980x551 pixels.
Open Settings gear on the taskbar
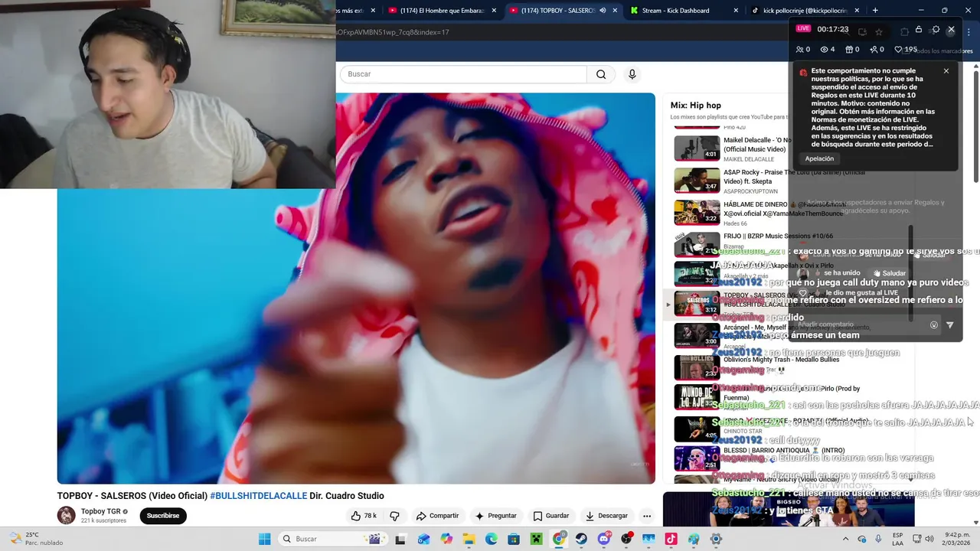716,539
